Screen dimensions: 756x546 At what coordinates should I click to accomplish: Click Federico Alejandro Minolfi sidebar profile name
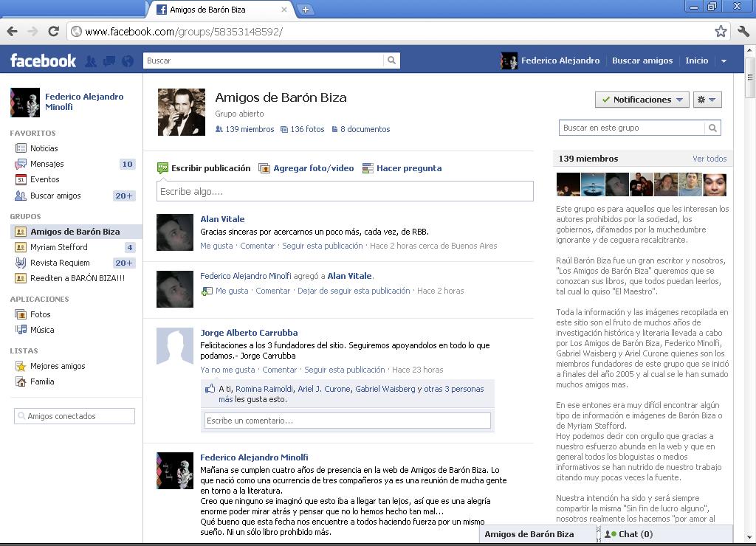[x=84, y=102]
